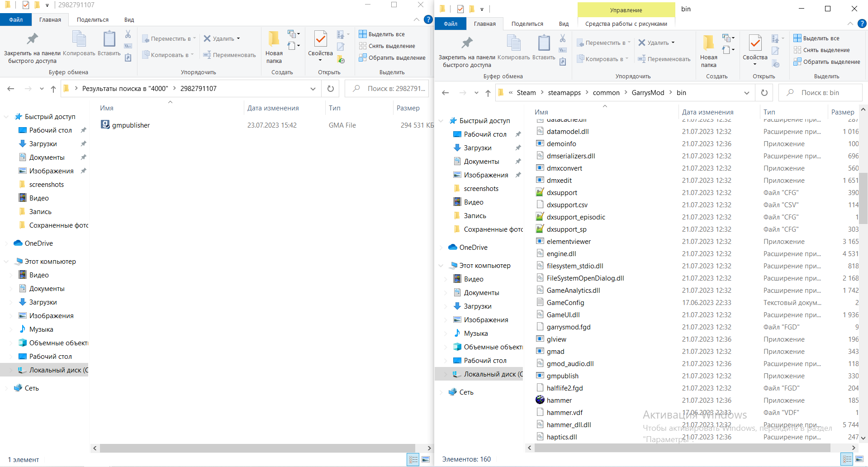Open help in the bin window
The width and height of the screenshot is (868, 467).
[x=862, y=24]
